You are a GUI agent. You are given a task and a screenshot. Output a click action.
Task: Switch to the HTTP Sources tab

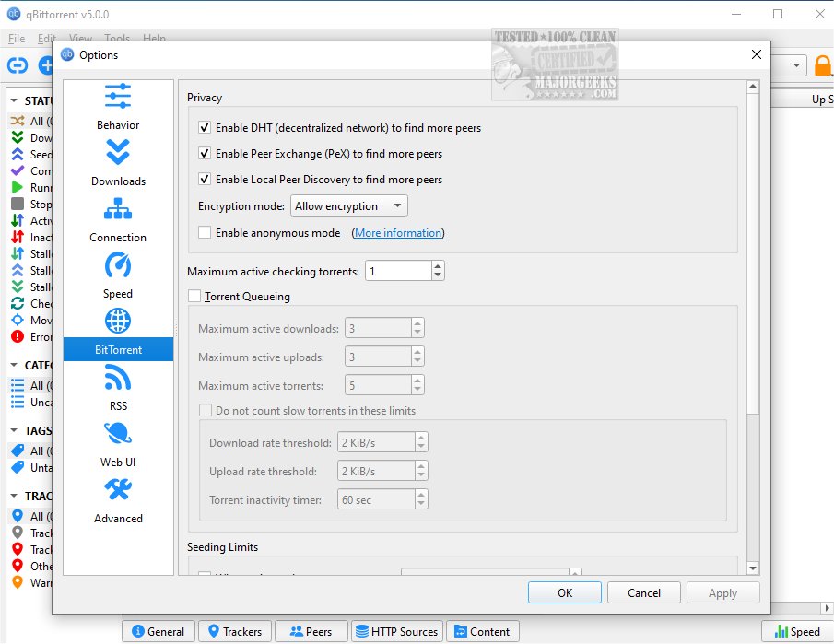(397, 631)
